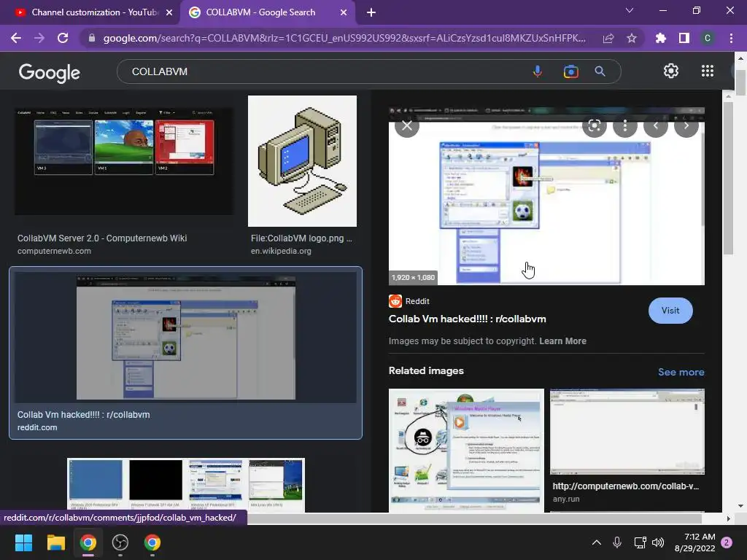
Task: Click the http://computernewb.com/collab-v... caption
Action: [625, 486]
